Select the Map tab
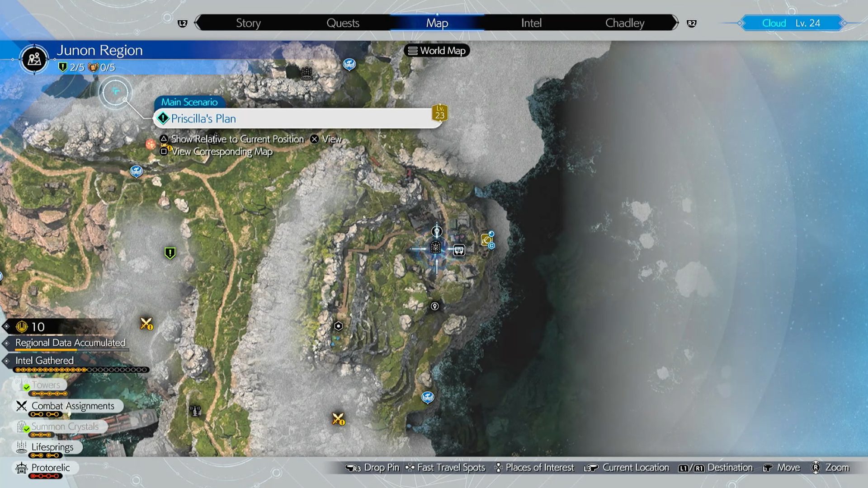The height and width of the screenshot is (488, 868). point(437,23)
